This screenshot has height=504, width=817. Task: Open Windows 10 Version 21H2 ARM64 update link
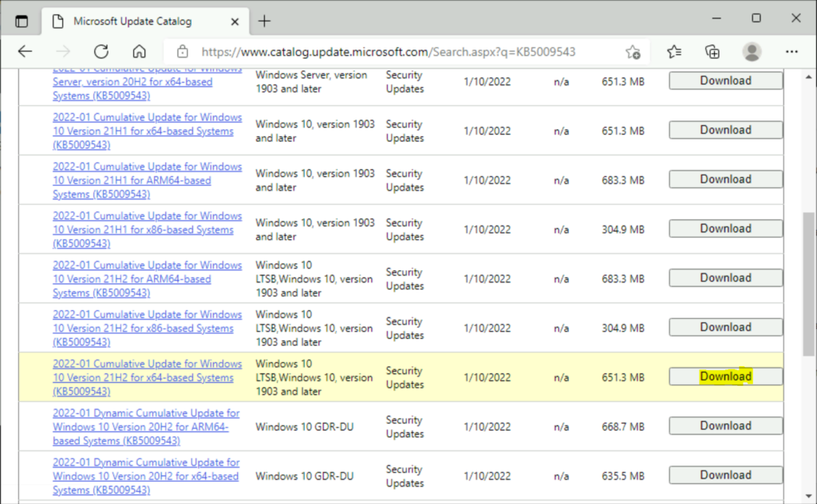click(147, 279)
